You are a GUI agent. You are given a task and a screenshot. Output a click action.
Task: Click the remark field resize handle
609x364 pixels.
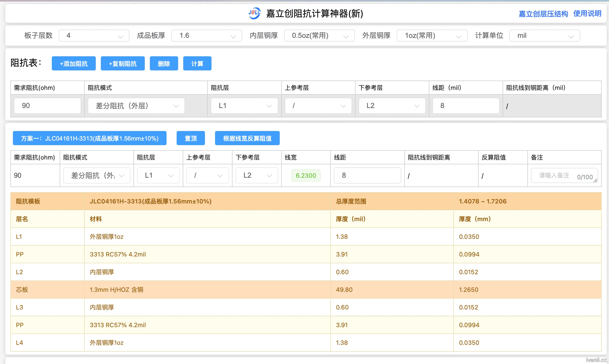click(x=596, y=180)
